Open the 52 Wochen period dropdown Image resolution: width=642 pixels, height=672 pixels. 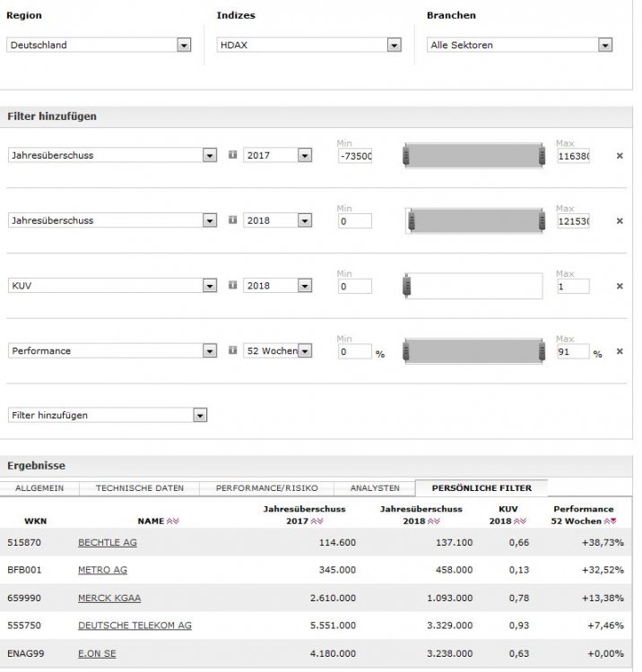point(277,350)
